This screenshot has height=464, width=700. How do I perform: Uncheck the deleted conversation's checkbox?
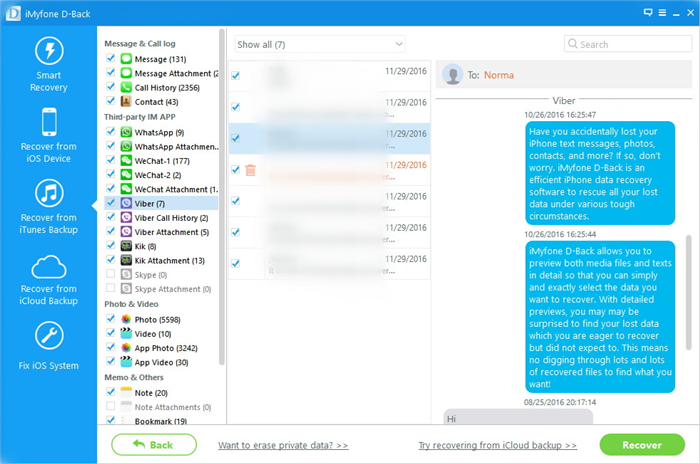click(236, 169)
